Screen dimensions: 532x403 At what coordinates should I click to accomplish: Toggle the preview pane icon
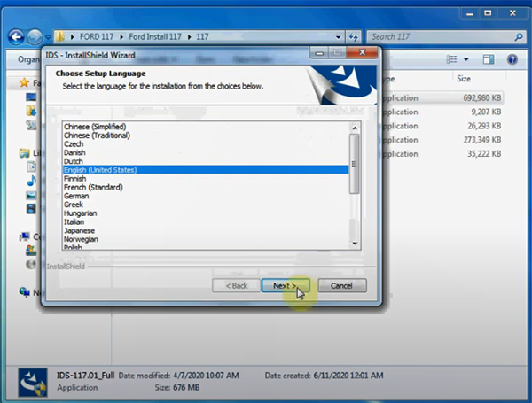489,59
